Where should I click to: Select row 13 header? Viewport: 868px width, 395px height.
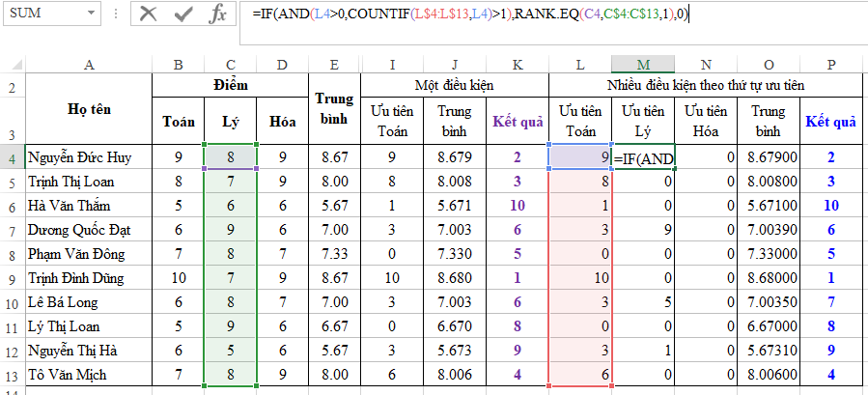pyautogui.click(x=12, y=375)
